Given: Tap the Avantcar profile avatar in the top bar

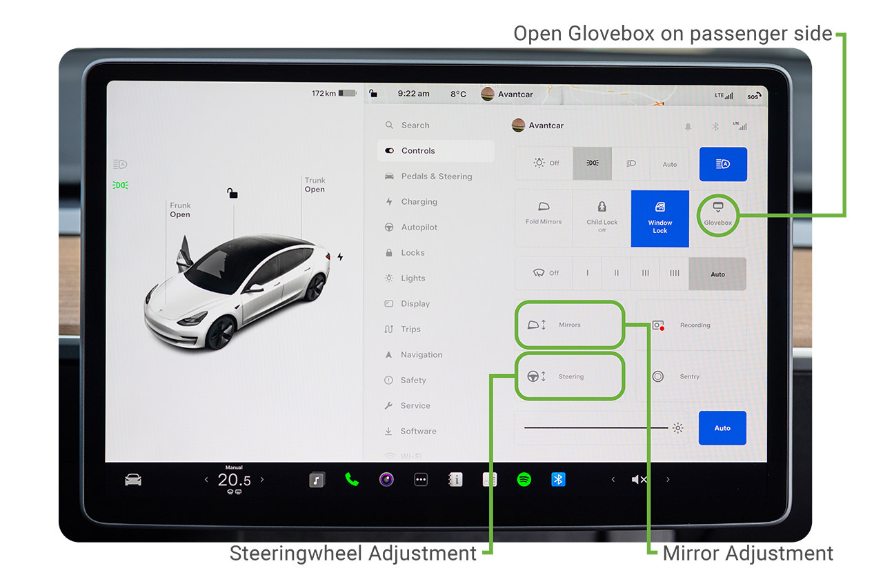Looking at the screenshot, I should pos(488,94).
